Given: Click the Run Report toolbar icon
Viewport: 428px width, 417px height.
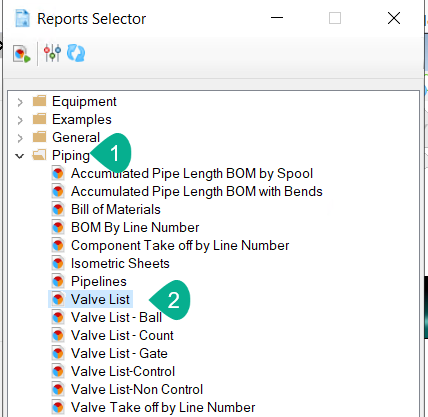Looking at the screenshot, I should pyautogui.click(x=22, y=53).
